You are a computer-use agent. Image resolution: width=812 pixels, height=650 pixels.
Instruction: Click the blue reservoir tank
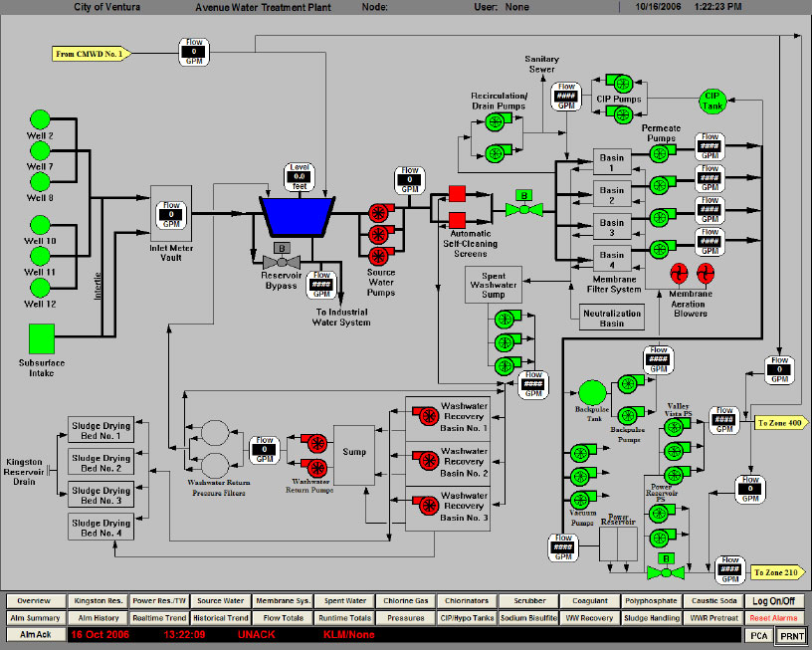[x=298, y=216]
